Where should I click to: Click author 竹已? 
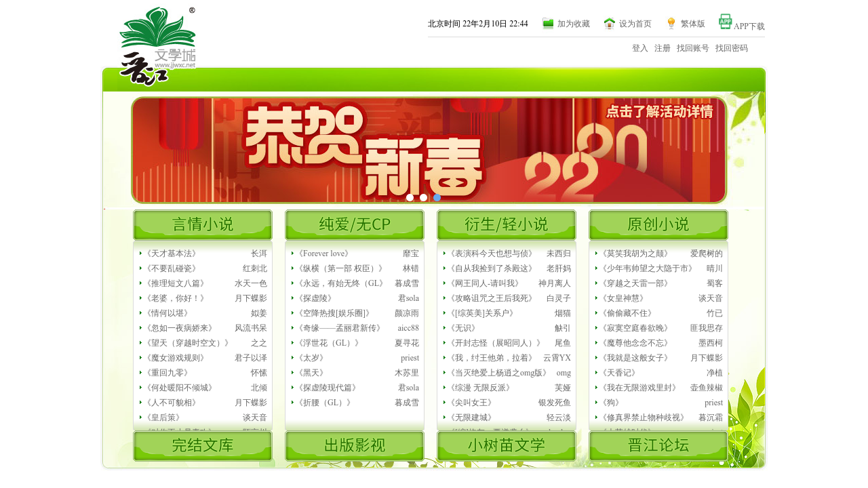tap(715, 313)
